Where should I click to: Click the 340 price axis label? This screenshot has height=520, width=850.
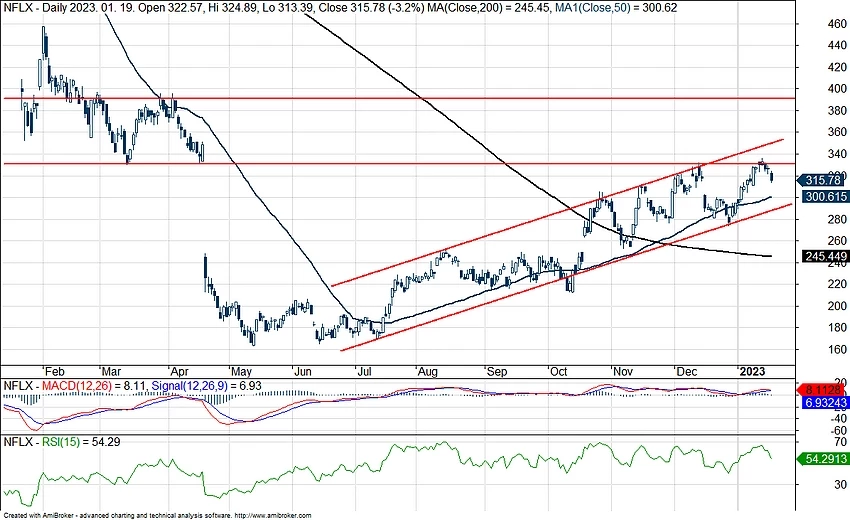coord(837,154)
